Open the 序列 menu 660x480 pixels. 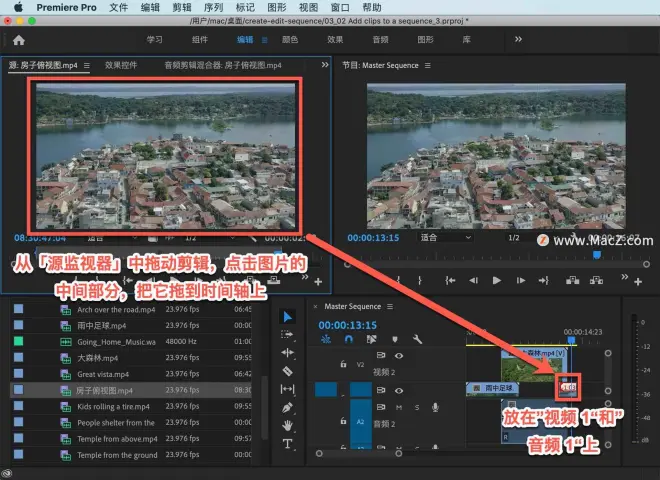(x=213, y=8)
